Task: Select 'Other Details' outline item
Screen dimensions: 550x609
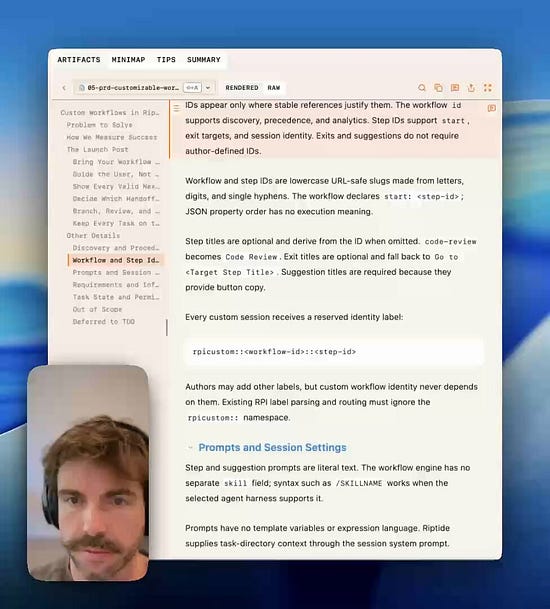Action: (93, 236)
